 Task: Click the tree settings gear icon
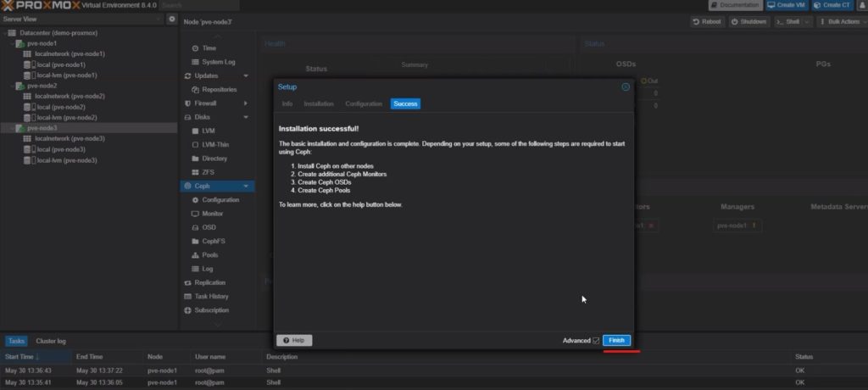pyautogui.click(x=171, y=19)
